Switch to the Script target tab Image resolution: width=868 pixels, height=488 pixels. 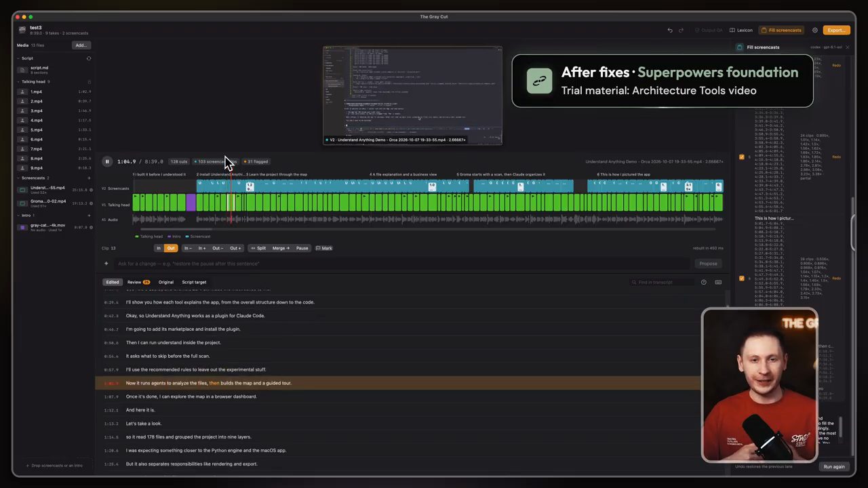(x=194, y=282)
